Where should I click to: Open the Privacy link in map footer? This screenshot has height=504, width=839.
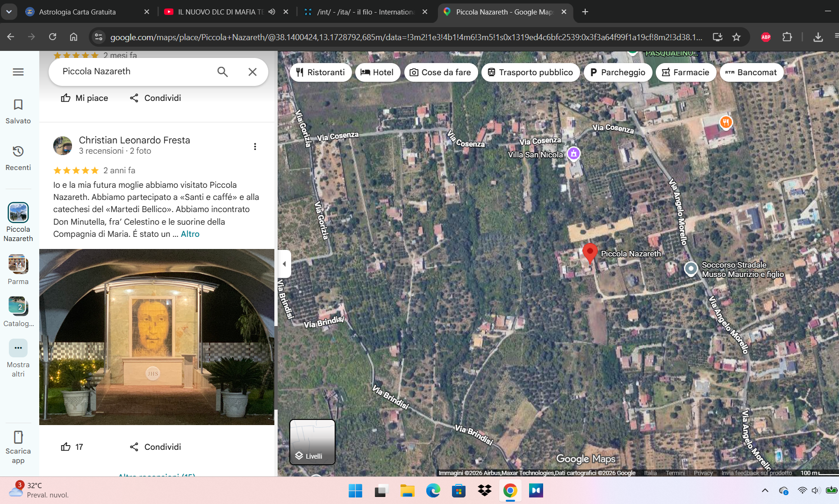tap(703, 473)
